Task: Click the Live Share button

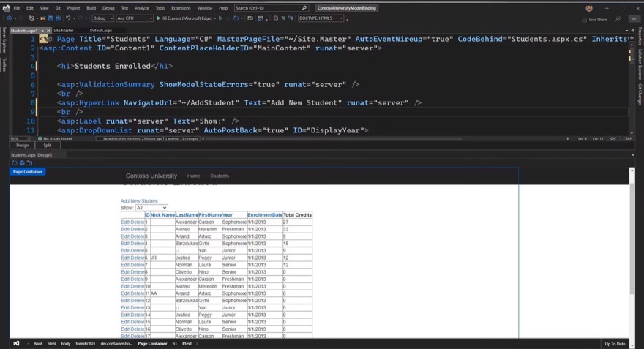Action: point(595,19)
